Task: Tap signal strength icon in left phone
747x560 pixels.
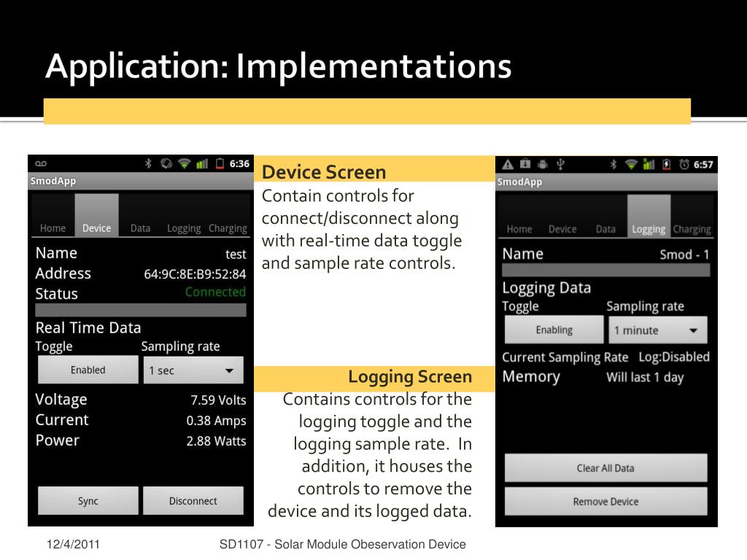Action: tap(203, 164)
